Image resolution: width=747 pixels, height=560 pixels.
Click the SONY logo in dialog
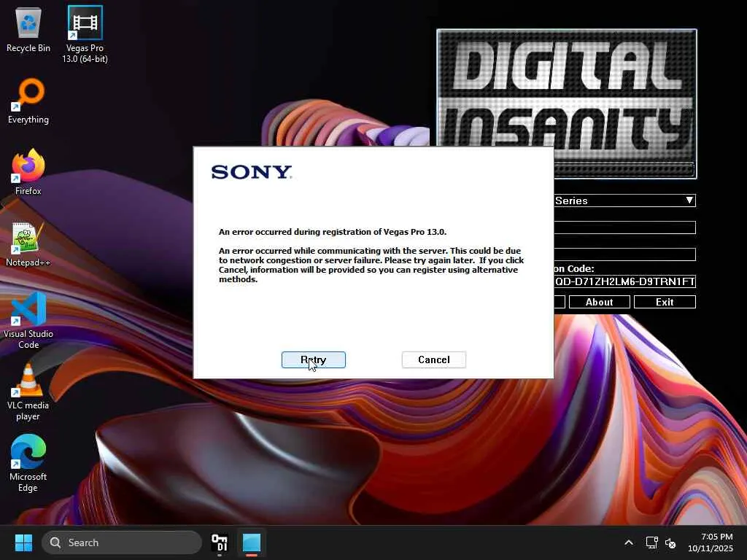pyautogui.click(x=251, y=172)
